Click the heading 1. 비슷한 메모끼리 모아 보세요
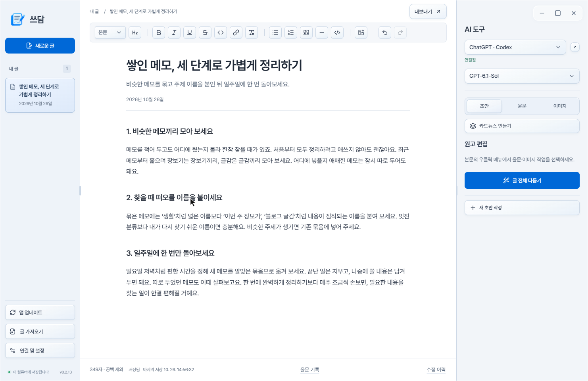The image size is (588, 381). click(169, 131)
